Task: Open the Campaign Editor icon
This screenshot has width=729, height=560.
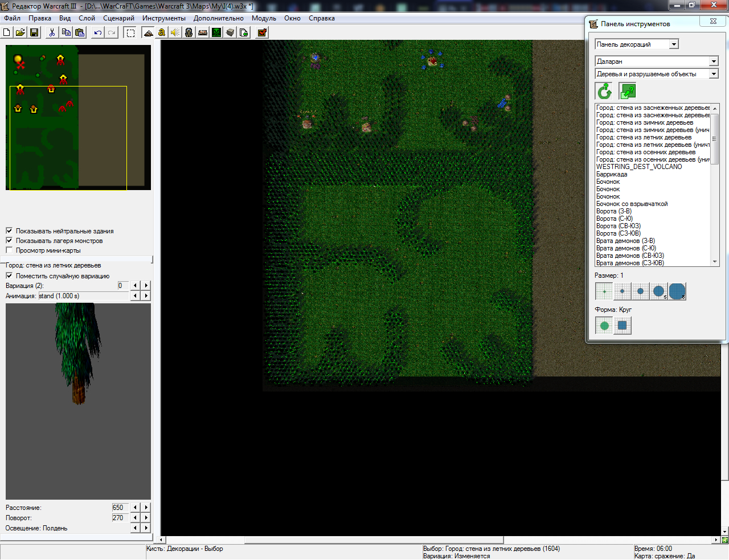Action: click(x=203, y=32)
